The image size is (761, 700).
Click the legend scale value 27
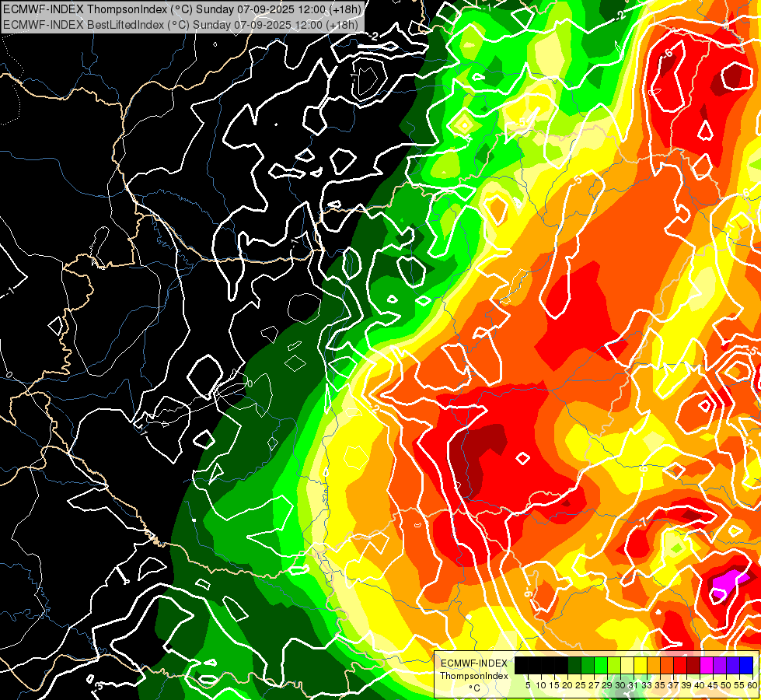(x=594, y=685)
